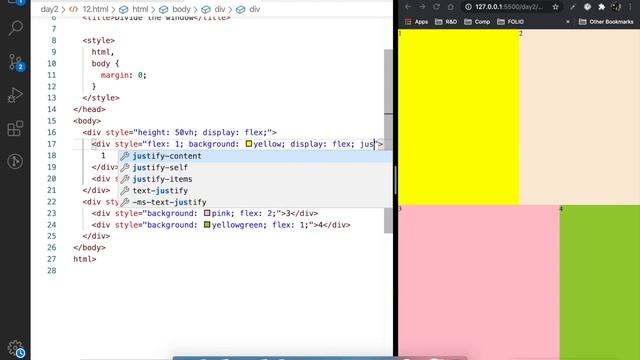Click day2 in the breadcrumb

[49, 9]
